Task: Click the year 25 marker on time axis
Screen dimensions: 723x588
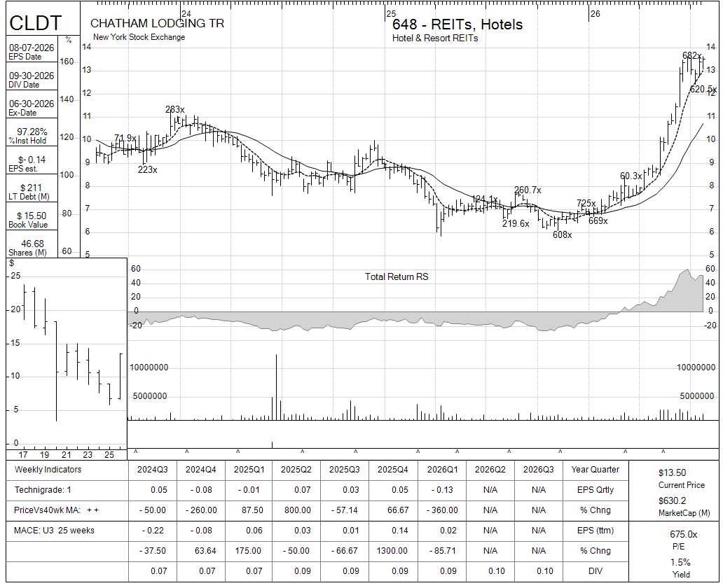Action: coord(391,14)
